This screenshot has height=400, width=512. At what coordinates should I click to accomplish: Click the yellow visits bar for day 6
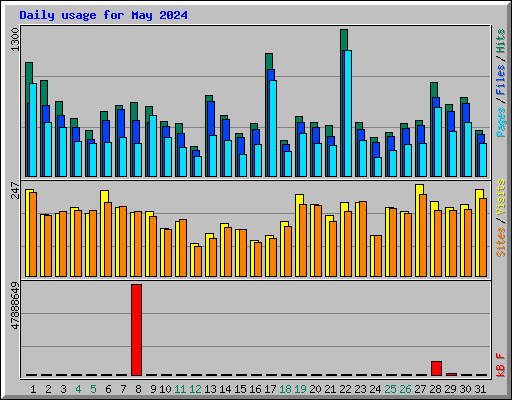(x=103, y=233)
